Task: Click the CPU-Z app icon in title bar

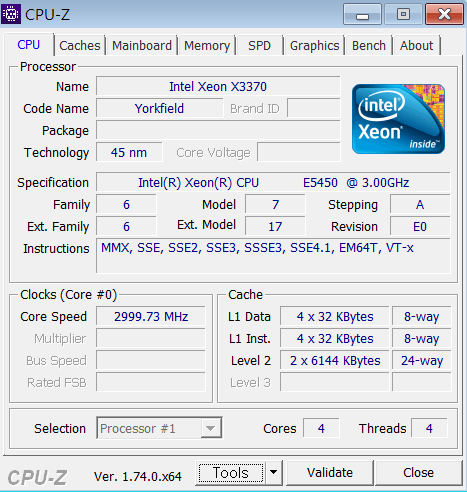Action: [11, 14]
